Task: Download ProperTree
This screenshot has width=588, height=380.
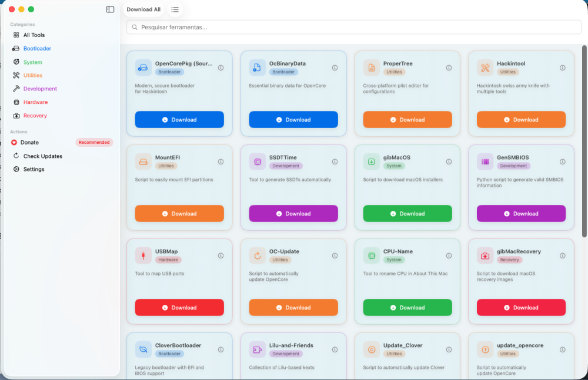Action: (x=407, y=120)
